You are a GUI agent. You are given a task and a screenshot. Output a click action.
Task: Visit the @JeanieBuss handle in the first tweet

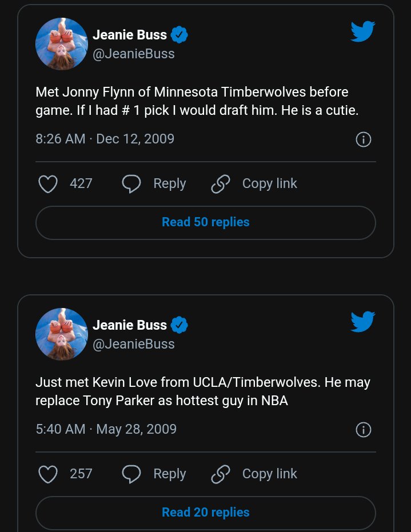coord(134,54)
